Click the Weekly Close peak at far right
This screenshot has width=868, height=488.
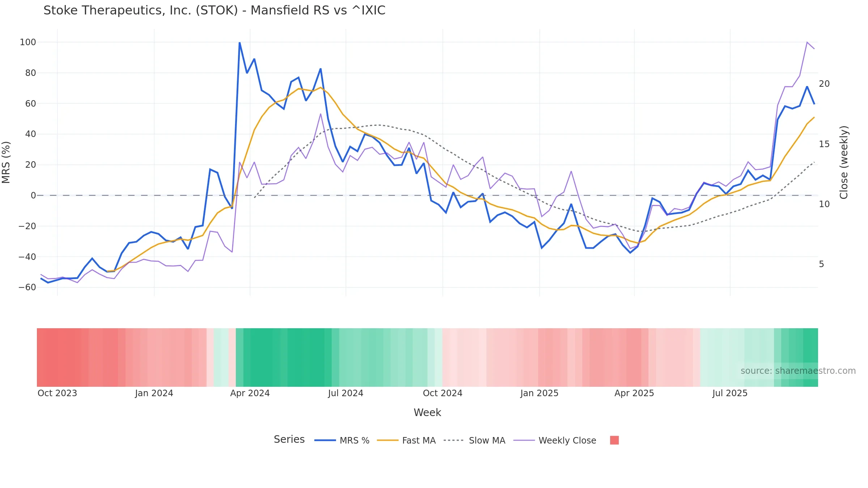(807, 42)
